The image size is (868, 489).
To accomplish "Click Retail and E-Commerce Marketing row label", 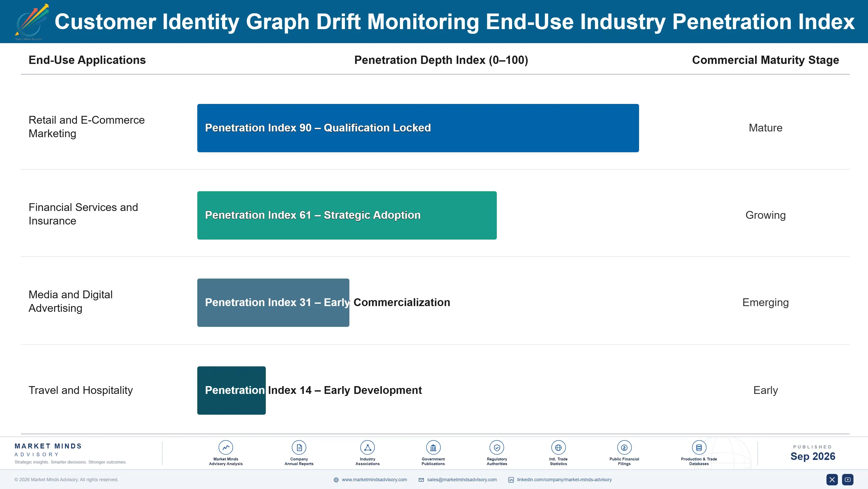I will click(87, 127).
